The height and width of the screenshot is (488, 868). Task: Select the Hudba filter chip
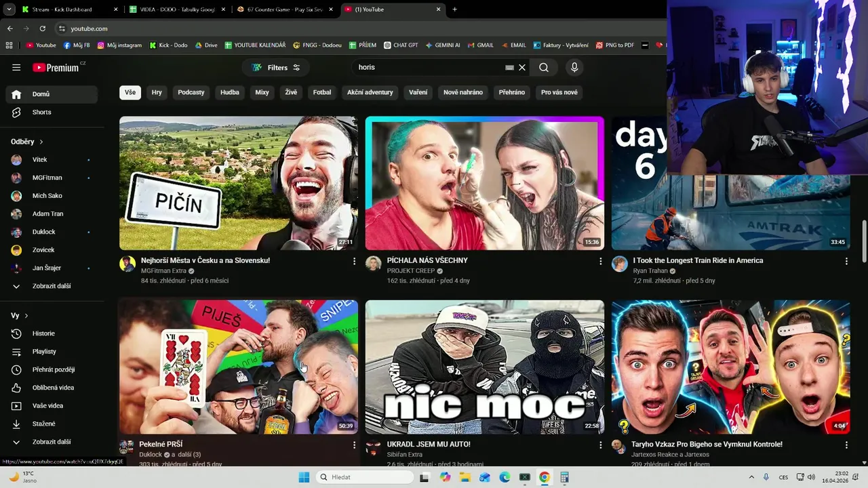point(230,92)
